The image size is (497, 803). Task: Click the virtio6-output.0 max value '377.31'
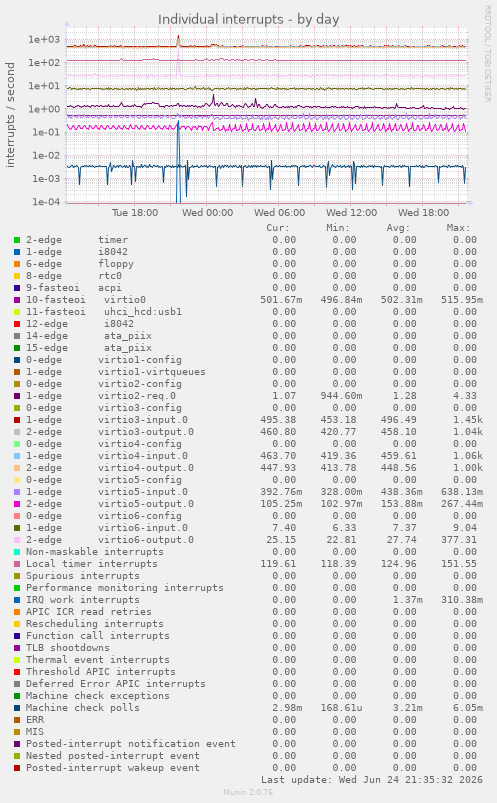click(462, 540)
